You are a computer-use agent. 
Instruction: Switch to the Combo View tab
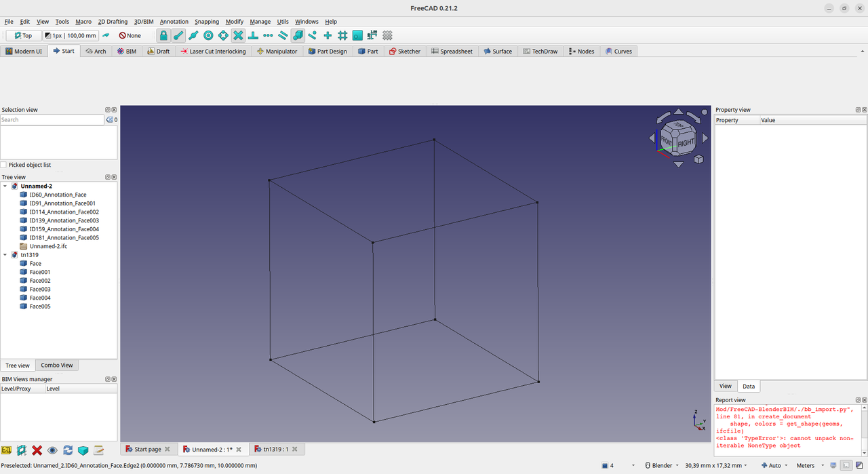click(57, 365)
